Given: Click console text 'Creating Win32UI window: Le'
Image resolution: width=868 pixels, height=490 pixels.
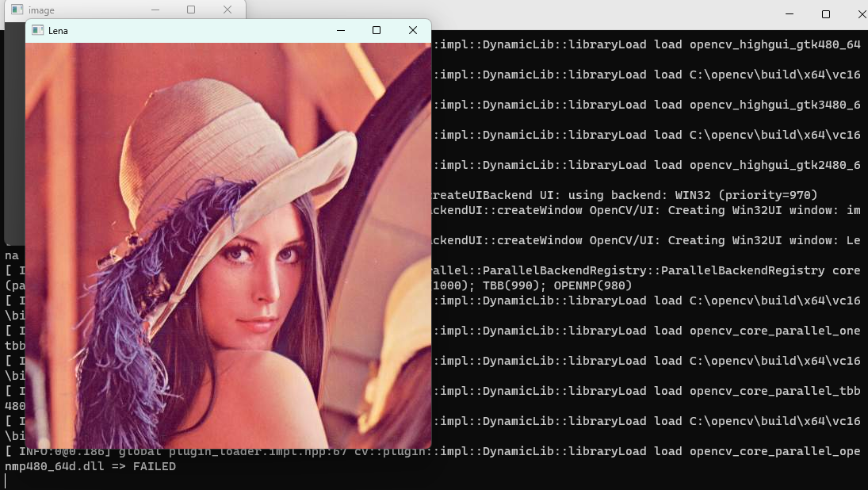Looking at the screenshot, I should pos(764,240).
